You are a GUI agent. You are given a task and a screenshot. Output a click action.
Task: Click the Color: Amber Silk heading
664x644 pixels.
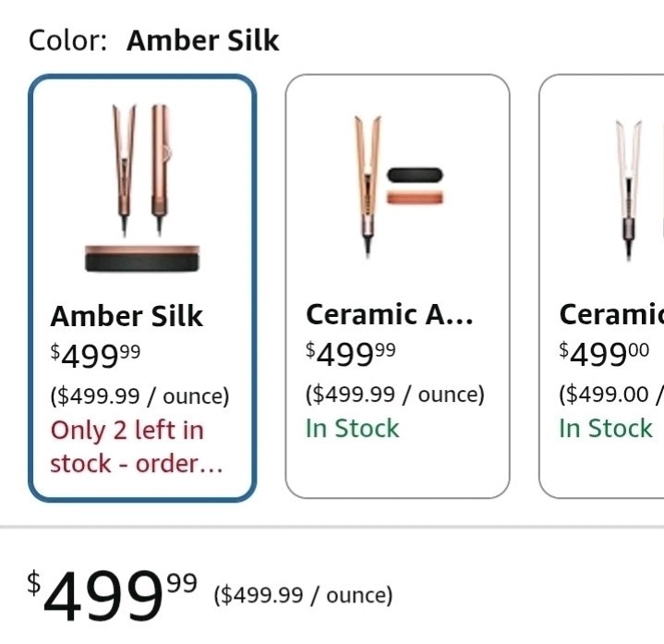[153, 41]
